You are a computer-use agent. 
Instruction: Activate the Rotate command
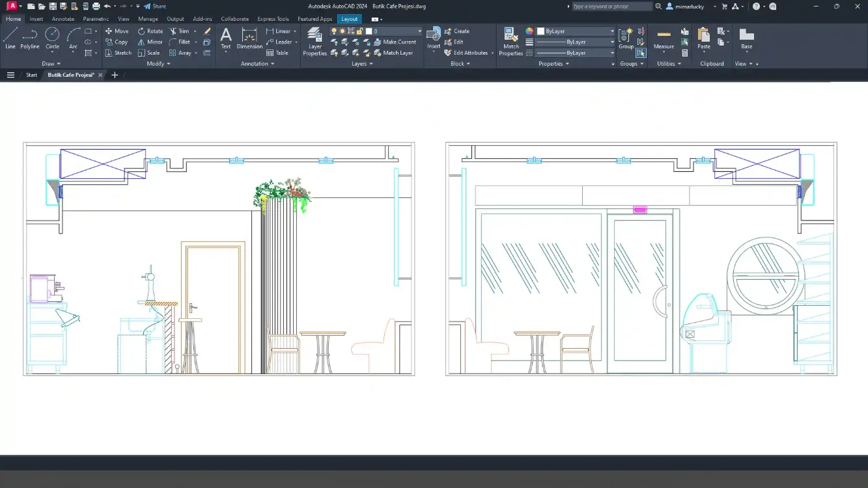pos(150,31)
